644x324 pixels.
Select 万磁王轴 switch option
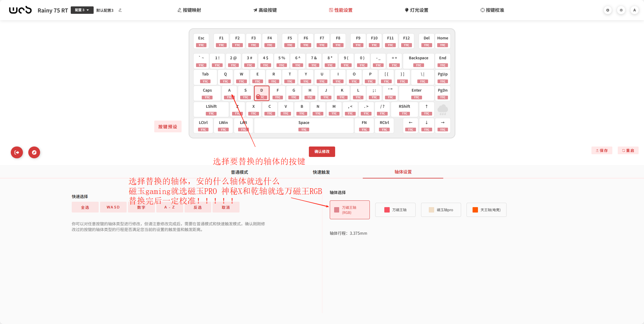coord(395,210)
